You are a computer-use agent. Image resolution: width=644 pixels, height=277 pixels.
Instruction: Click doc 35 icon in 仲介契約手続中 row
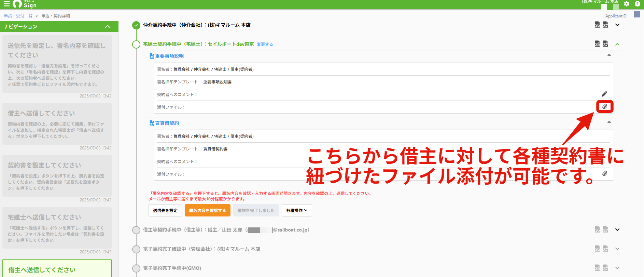click(x=597, y=25)
